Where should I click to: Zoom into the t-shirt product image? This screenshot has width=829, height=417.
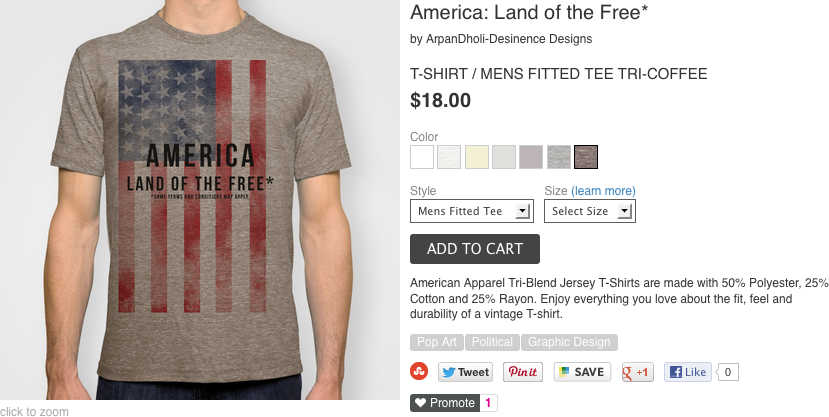(200, 200)
